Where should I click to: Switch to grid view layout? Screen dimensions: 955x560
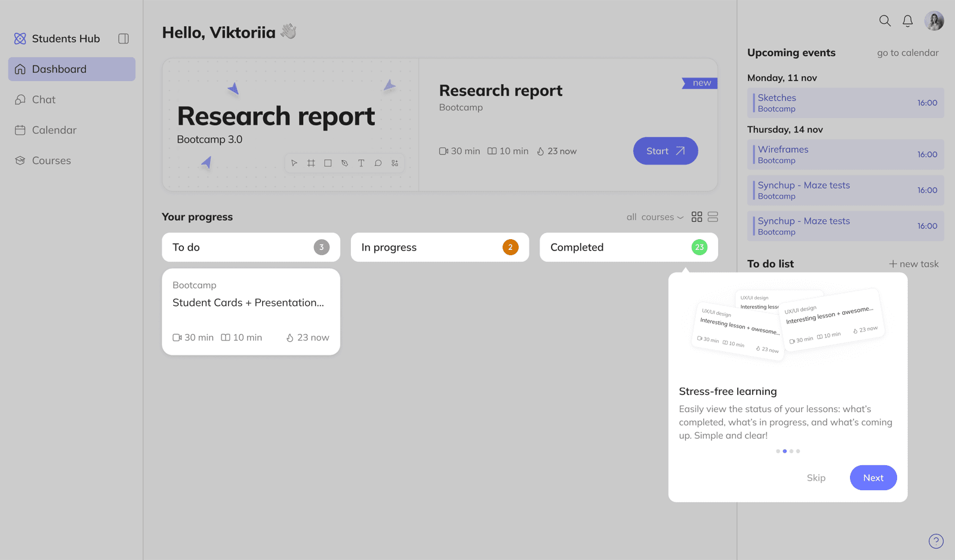[697, 217]
